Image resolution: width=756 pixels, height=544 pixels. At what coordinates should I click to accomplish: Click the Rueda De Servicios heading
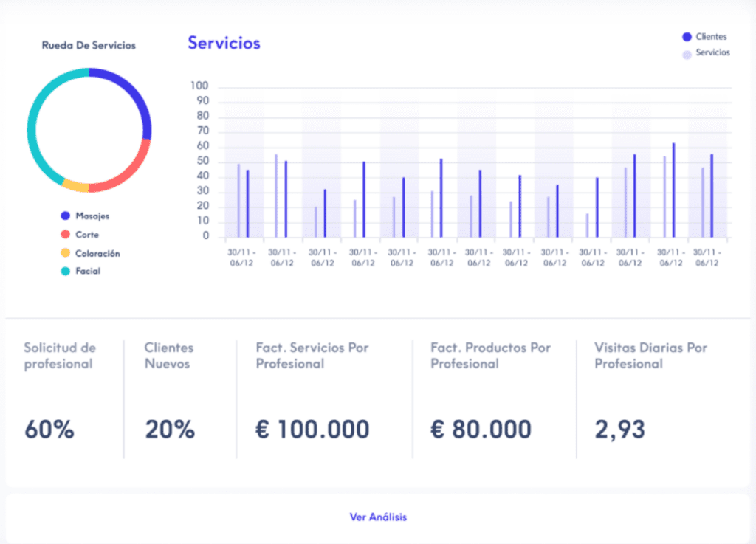(x=89, y=45)
